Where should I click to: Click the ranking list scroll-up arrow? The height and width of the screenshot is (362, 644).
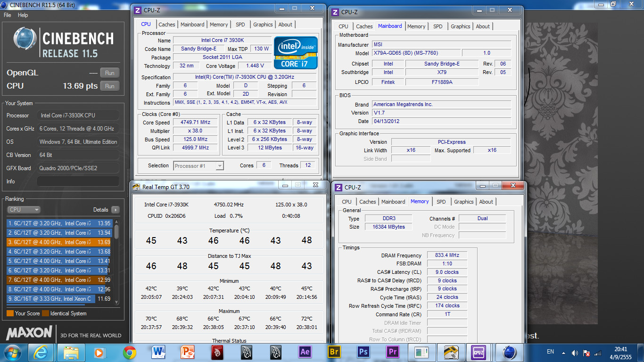coord(116,221)
